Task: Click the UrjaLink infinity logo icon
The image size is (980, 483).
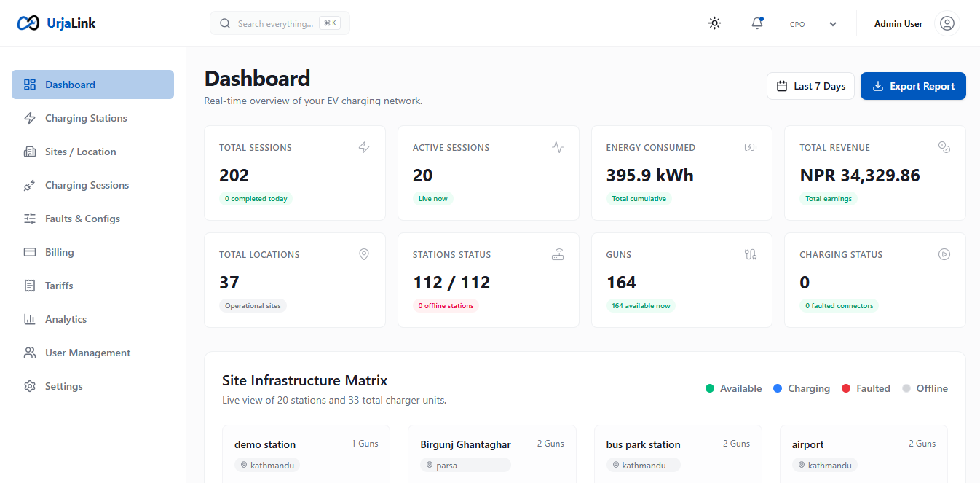Action: tap(28, 23)
